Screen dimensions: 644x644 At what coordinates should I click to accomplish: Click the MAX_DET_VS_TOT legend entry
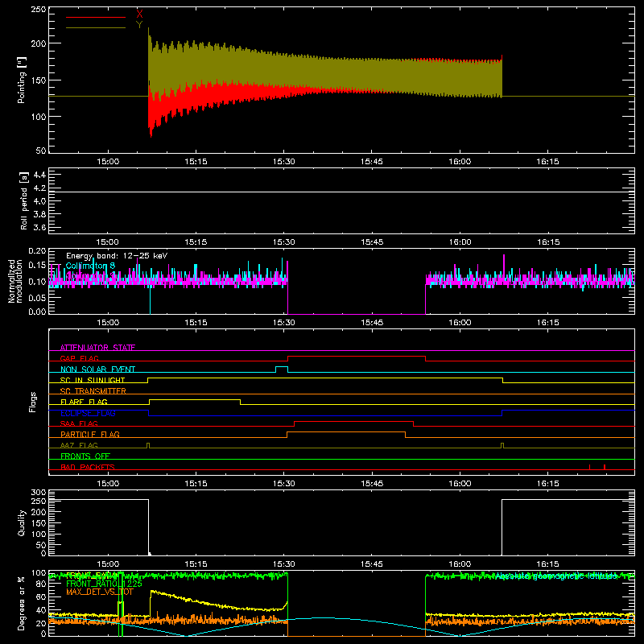click(99, 592)
